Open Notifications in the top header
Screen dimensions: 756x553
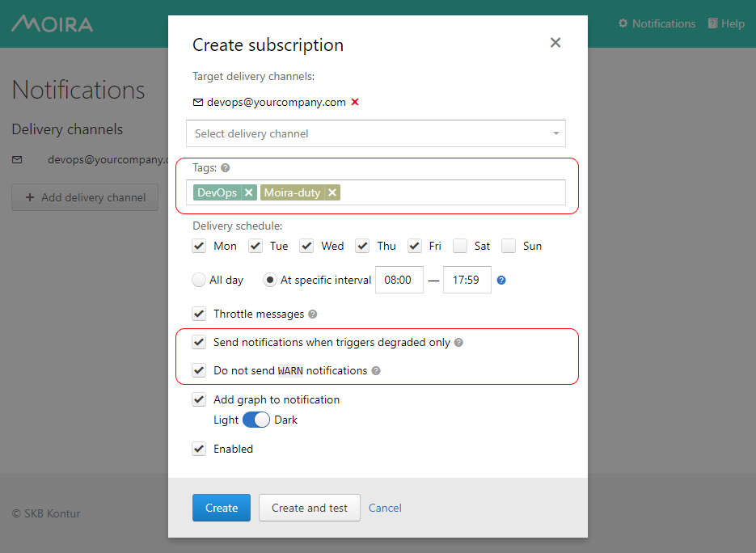(657, 23)
